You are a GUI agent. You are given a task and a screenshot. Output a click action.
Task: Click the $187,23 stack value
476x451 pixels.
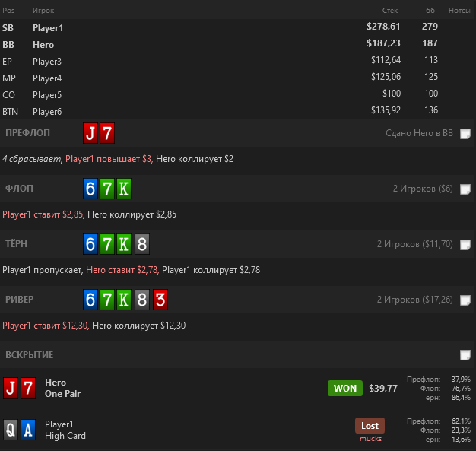[383, 43]
